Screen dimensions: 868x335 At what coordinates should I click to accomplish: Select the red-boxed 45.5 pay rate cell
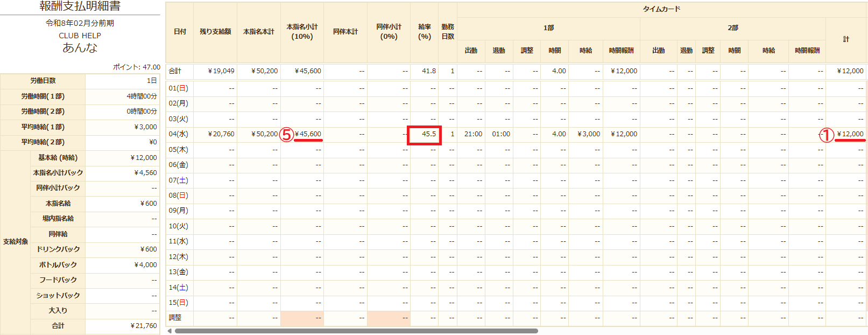pos(425,134)
